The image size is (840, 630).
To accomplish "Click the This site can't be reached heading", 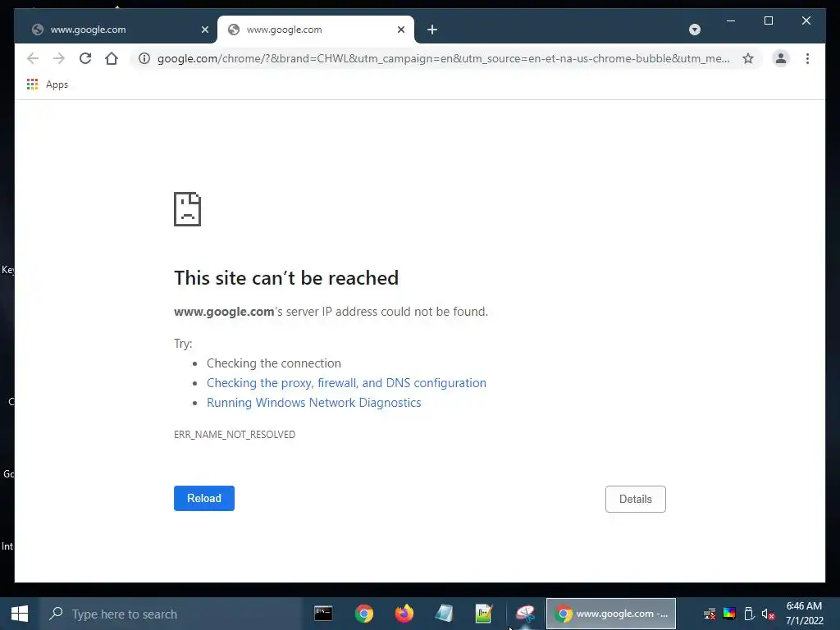I will [286, 277].
